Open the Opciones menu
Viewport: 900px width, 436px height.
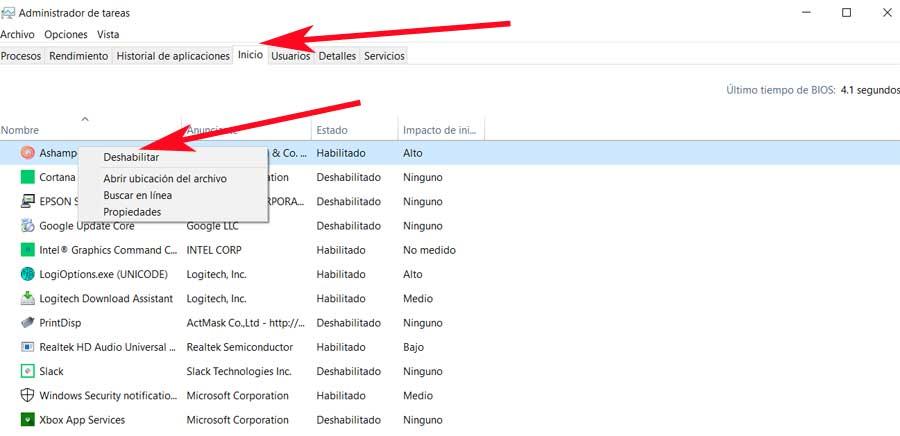pyautogui.click(x=66, y=34)
